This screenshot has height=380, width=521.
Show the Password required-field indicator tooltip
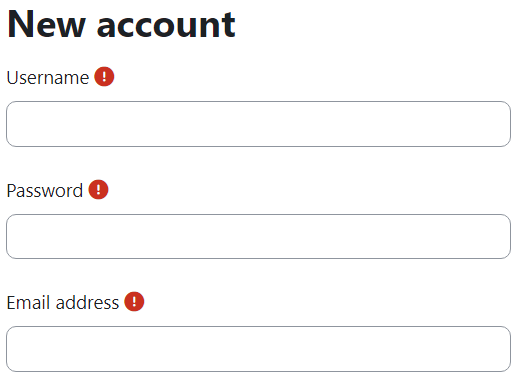tap(98, 189)
